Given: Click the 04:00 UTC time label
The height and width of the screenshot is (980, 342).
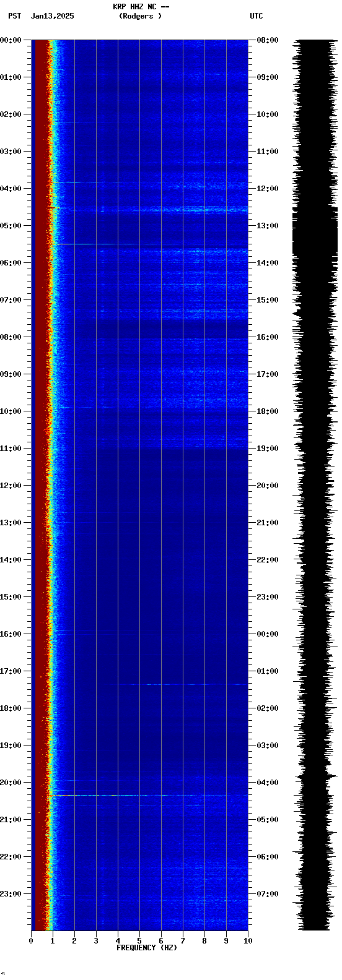Looking at the screenshot, I should [x=268, y=783].
